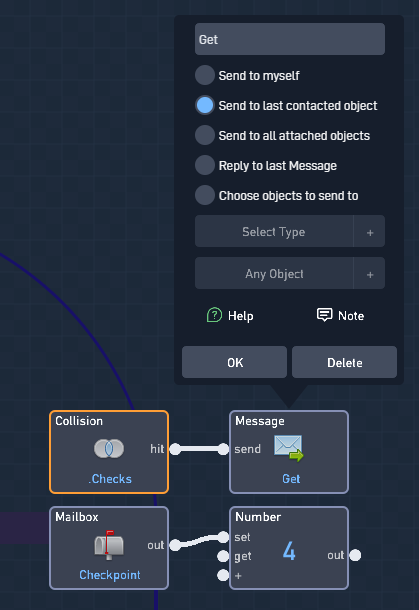
Task: Choose the Reply to last Message option
Action: pyautogui.click(x=266, y=165)
